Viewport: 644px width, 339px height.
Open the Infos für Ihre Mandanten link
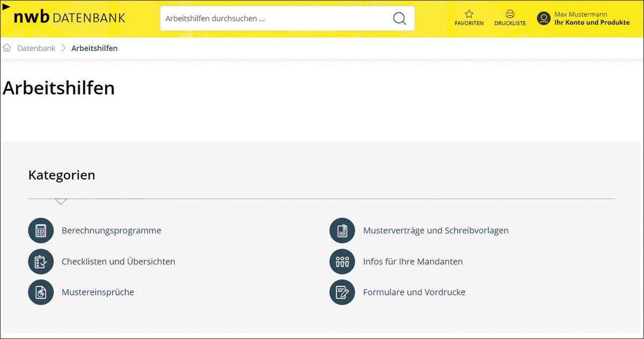pos(413,262)
